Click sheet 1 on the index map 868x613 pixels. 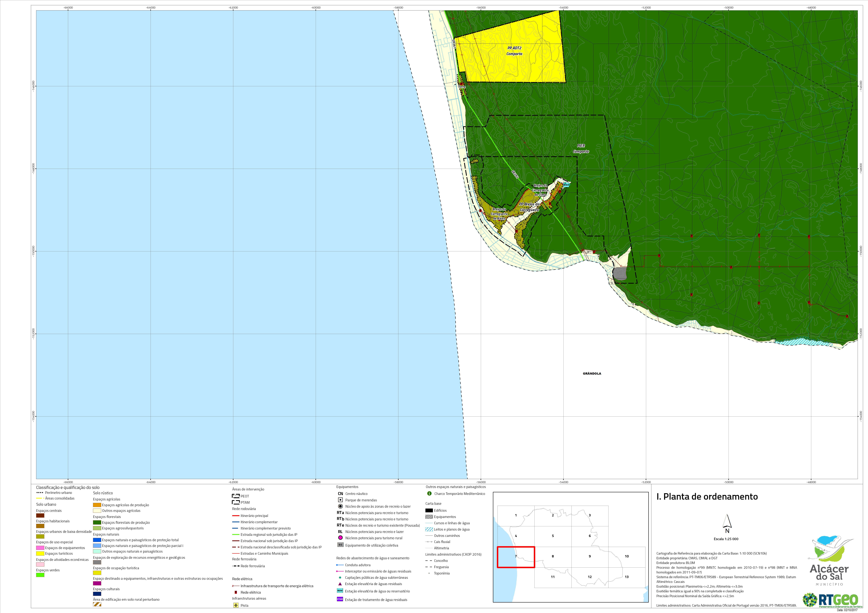pos(516,516)
